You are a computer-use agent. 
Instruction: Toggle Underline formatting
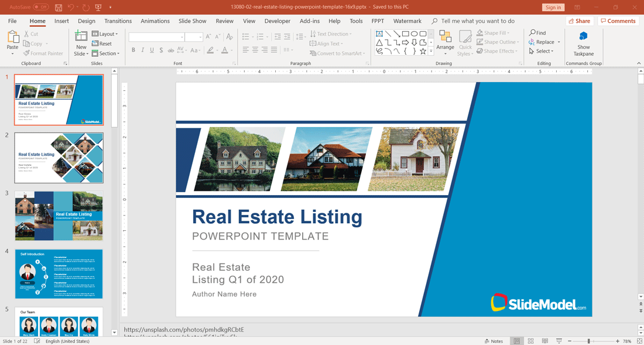(152, 50)
